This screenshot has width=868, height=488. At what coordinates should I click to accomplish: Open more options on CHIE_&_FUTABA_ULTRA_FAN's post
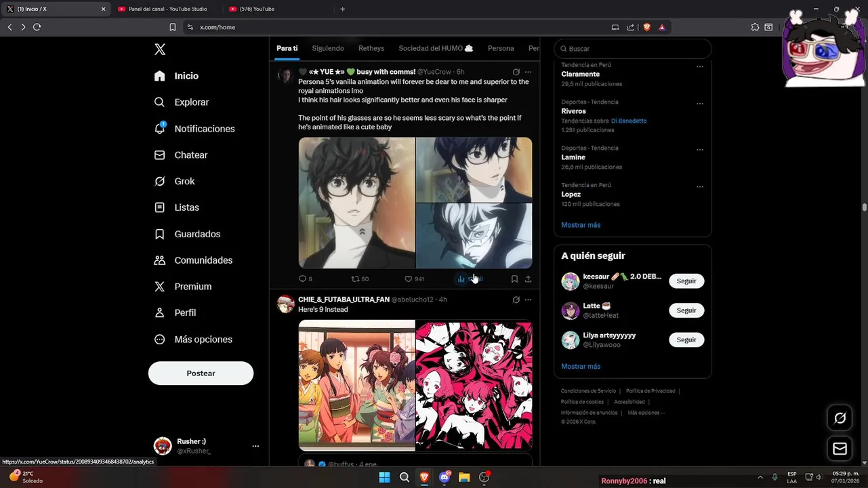(x=529, y=300)
